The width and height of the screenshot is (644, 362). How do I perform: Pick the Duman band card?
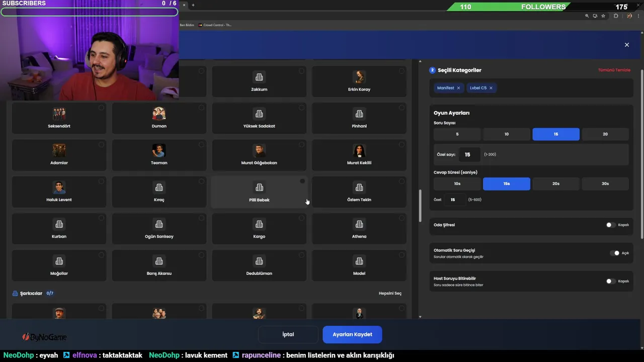click(159, 118)
